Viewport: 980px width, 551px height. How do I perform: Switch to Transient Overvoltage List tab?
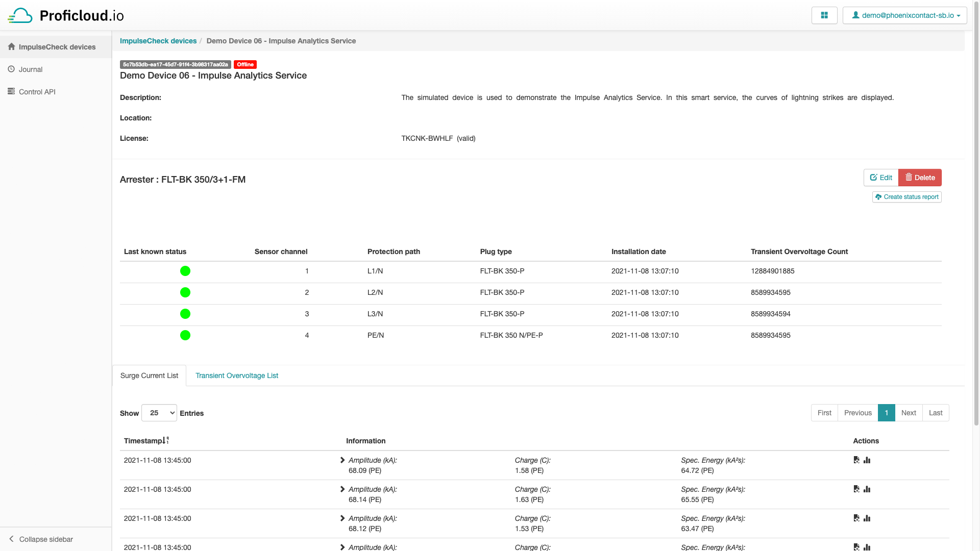pos(237,375)
